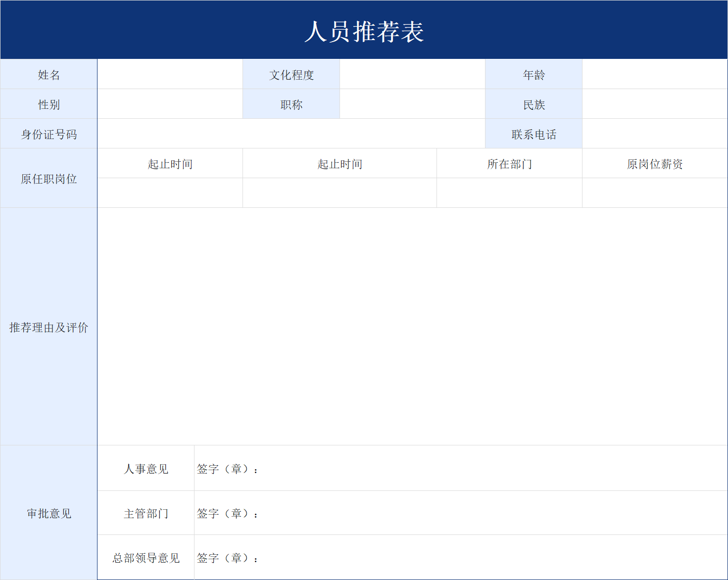
Task: Click the 职称 input cell
Action: [x=412, y=104]
